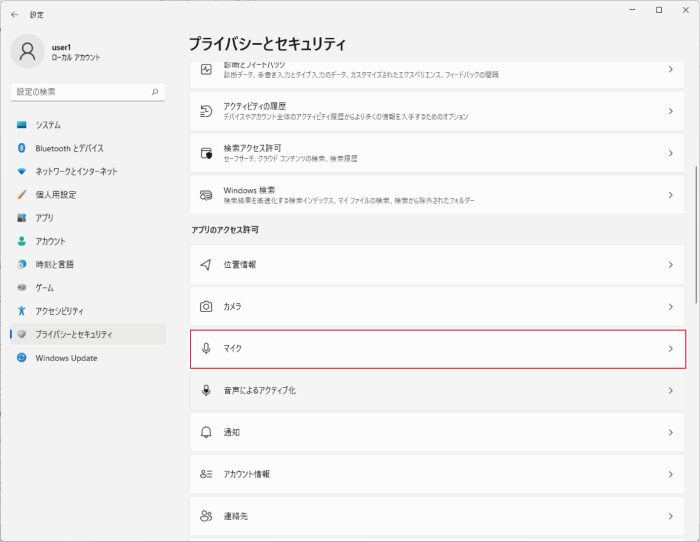The width and height of the screenshot is (700, 542).
Task: Click the アクティビティの履歴 clock icon
Action: (x=206, y=111)
